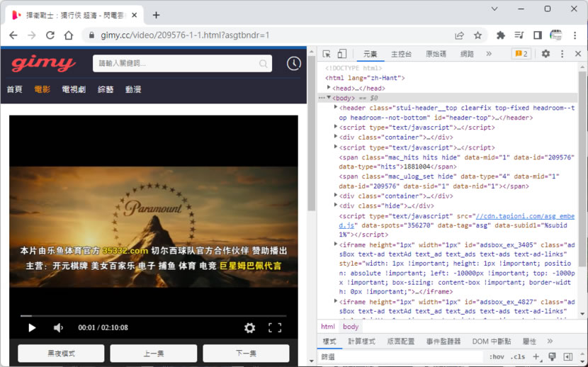Open the Chrome profile avatar
Image resolution: width=588 pixels, height=367 pixels.
pos(555,35)
